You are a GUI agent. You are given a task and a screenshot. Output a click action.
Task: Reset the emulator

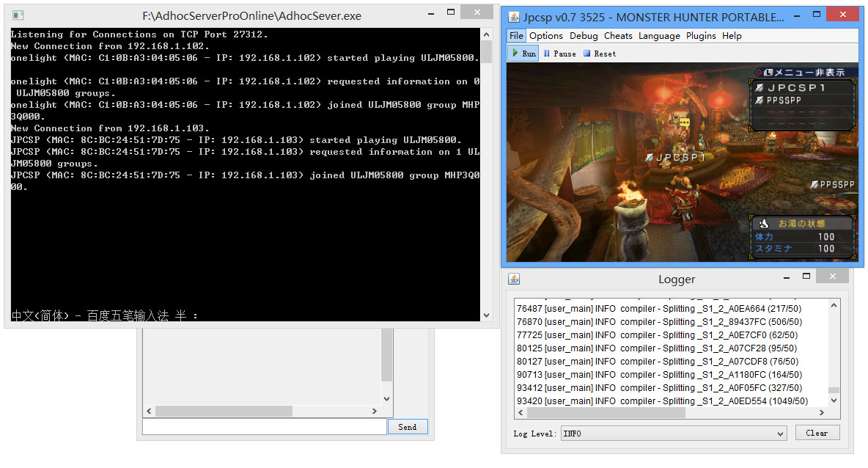(x=600, y=54)
